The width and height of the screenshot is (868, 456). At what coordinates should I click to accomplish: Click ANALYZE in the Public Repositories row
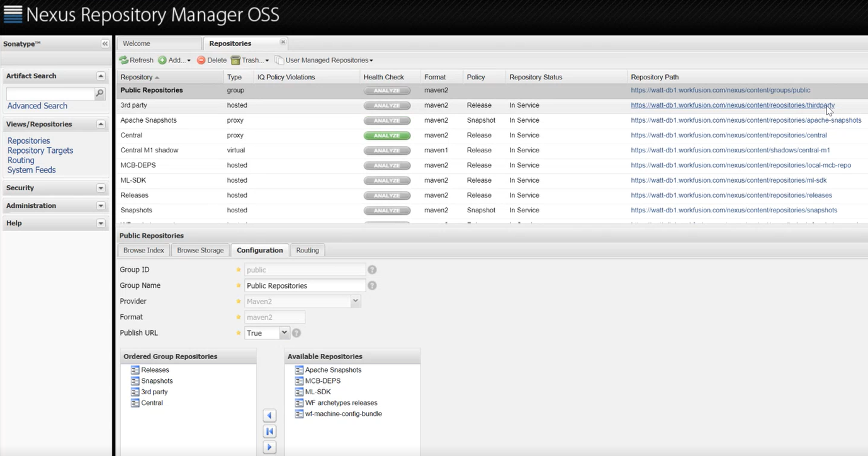(x=386, y=90)
